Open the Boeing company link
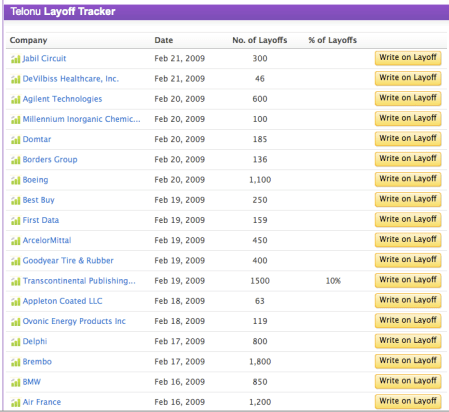 click(x=35, y=180)
